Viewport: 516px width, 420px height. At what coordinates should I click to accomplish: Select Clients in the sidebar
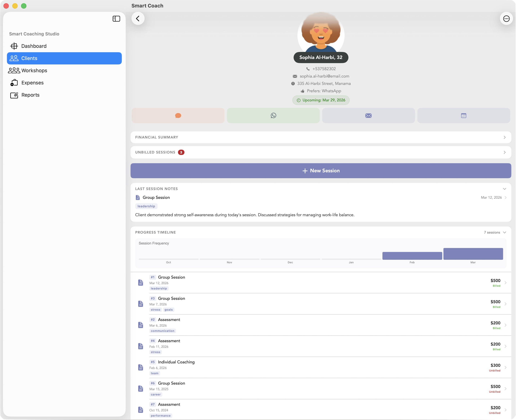64,58
